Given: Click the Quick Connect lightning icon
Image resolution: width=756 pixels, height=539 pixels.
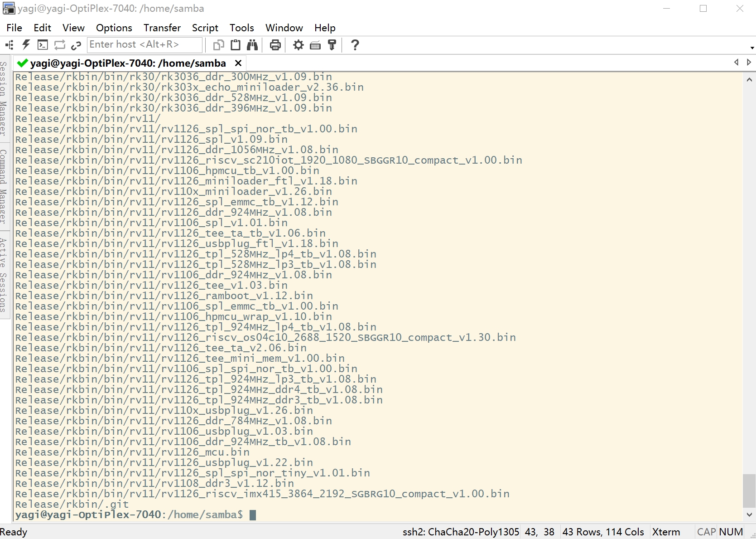Looking at the screenshot, I should tap(26, 45).
